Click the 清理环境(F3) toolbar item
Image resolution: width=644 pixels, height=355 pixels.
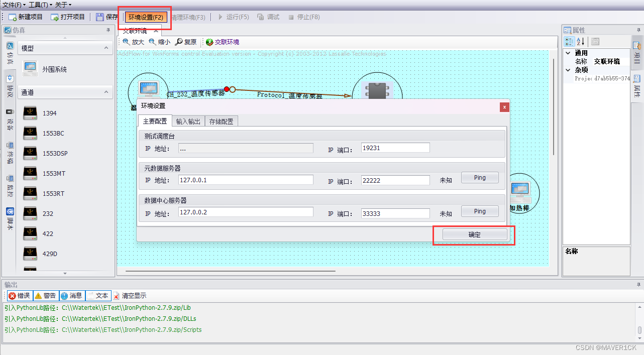pos(188,17)
